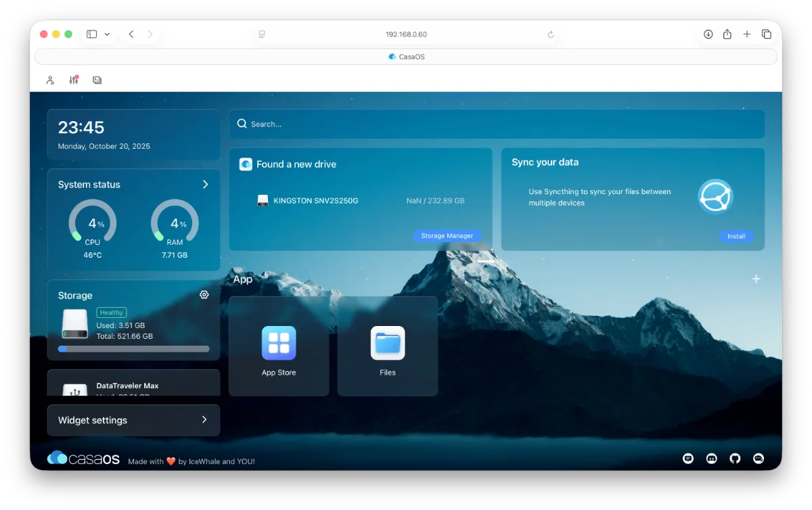Viewport: 812px width, 510px height.
Task: Open Safari sidebar dropdown chevron
Action: click(x=107, y=34)
